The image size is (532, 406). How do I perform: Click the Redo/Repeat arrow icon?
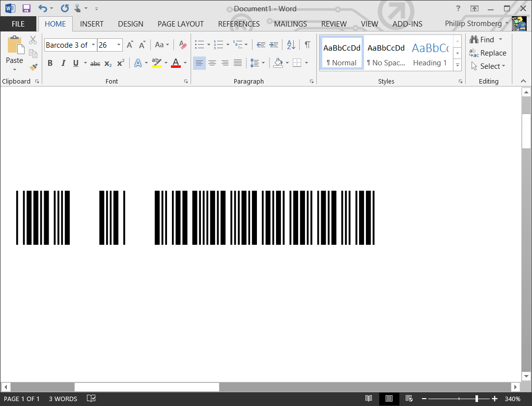coord(65,8)
